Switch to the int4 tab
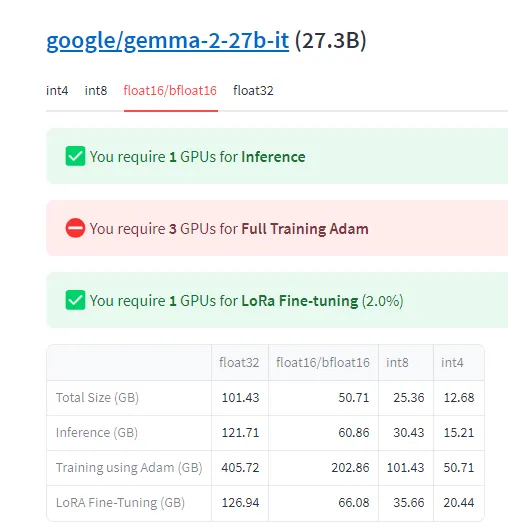This screenshot has height=532, width=508. coord(57,91)
